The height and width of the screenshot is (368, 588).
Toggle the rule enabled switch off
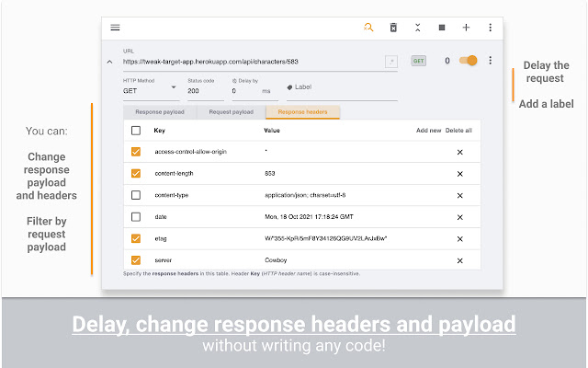tap(470, 61)
